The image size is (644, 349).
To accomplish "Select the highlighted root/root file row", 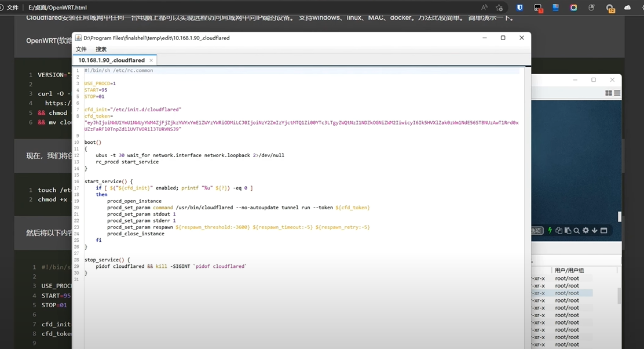I will tap(562, 293).
